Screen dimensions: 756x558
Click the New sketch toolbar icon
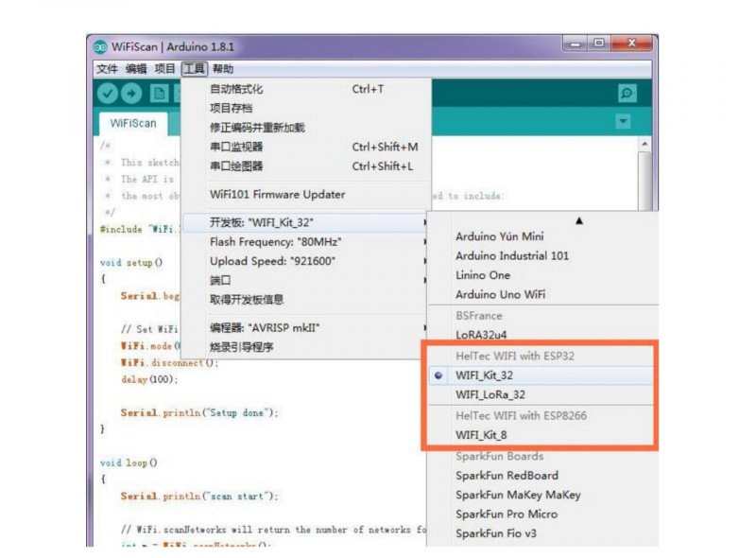(159, 94)
